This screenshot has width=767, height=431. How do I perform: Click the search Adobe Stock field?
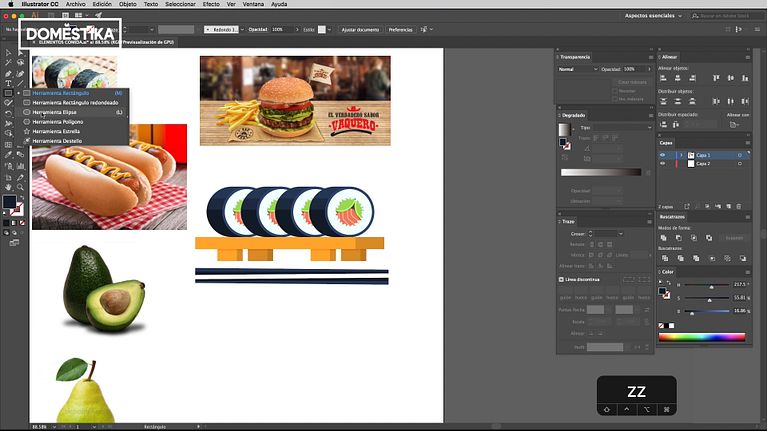coord(725,16)
